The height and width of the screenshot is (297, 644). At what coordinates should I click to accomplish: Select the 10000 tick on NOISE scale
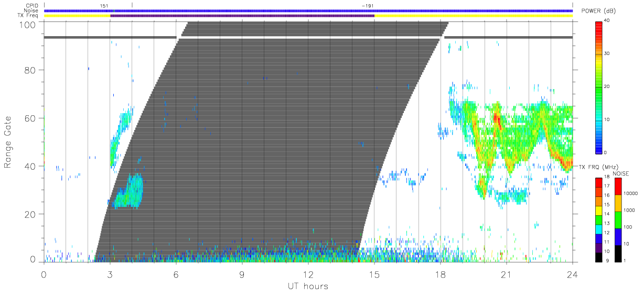[631, 193]
